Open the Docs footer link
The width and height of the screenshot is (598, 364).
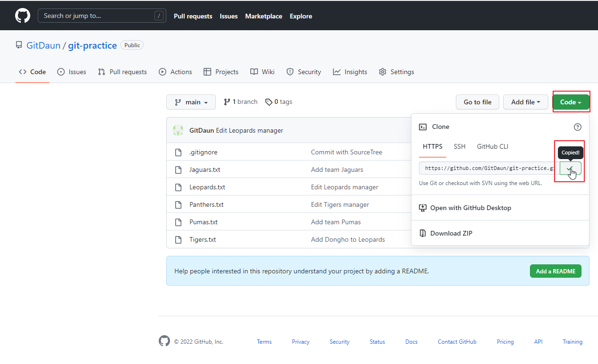pos(411,342)
